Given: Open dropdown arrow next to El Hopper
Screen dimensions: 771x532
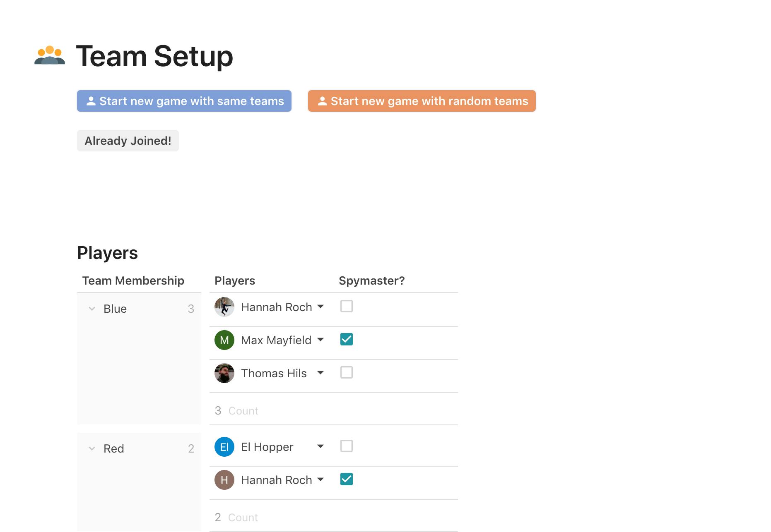Looking at the screenshot, I should pos(320,447).
